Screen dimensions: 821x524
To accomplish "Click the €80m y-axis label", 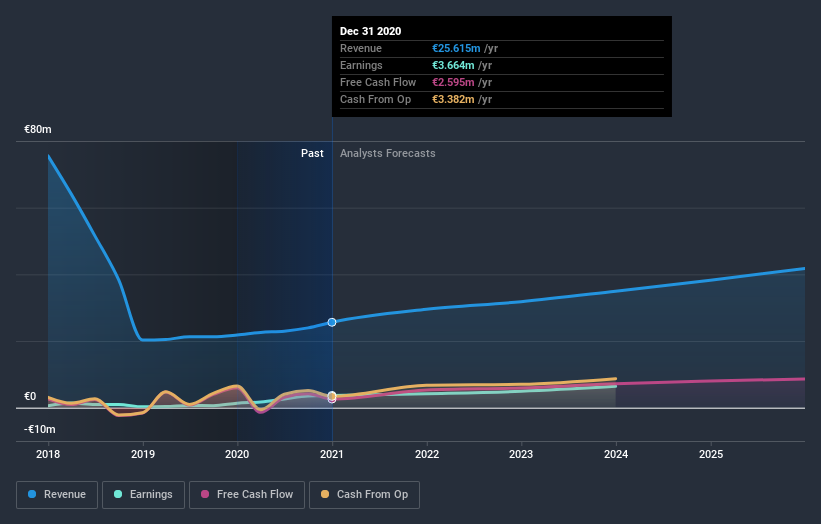I will [x=38, y=129].
